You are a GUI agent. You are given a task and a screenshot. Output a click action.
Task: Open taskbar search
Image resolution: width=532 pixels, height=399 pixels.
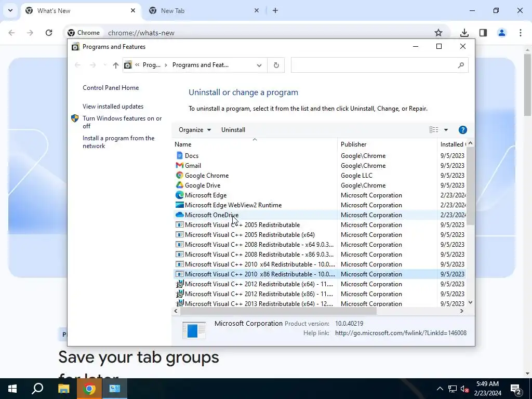tap(37, 389)
